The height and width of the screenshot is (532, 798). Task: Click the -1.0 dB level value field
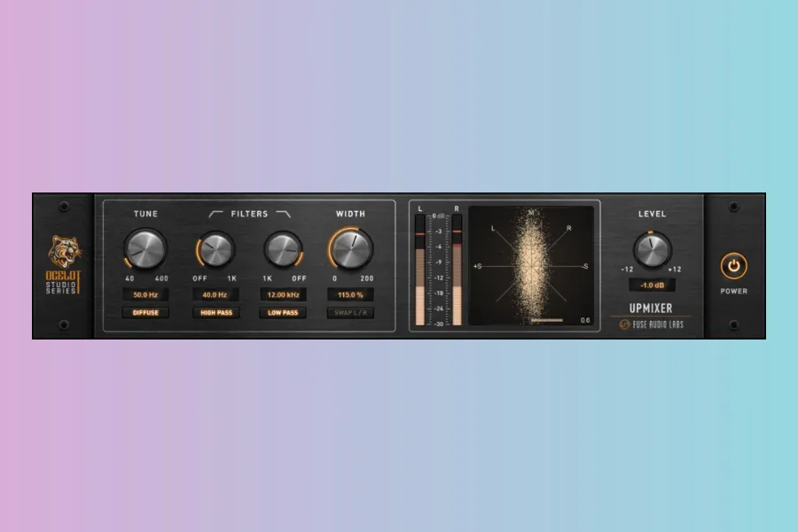point(653,286)
